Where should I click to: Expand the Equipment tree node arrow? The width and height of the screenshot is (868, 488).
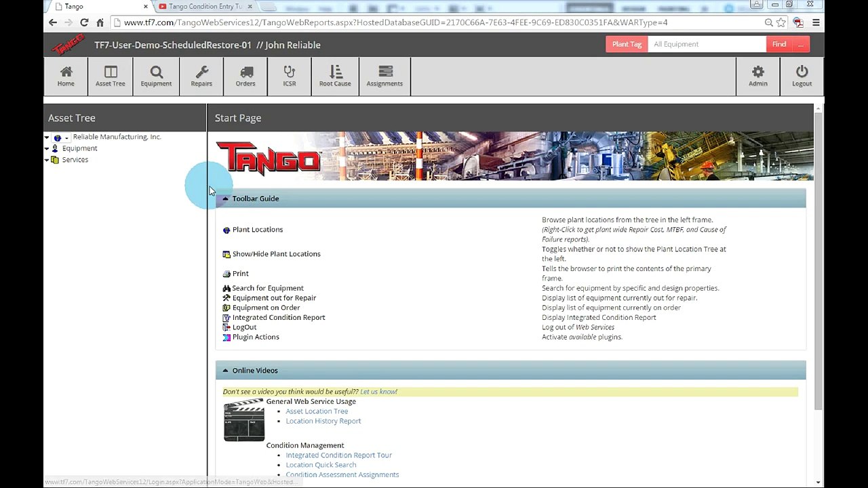tap(47, 149)
